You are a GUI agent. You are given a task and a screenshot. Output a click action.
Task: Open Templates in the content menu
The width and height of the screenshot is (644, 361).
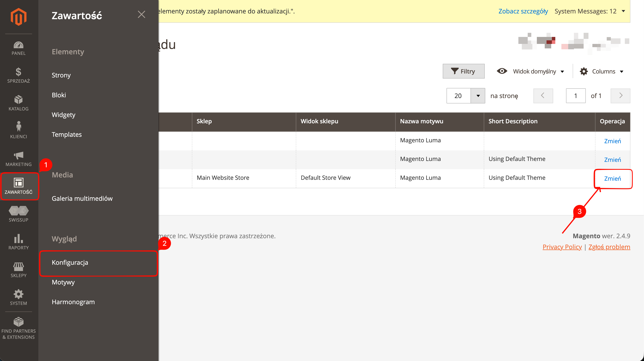coord(67,134)
